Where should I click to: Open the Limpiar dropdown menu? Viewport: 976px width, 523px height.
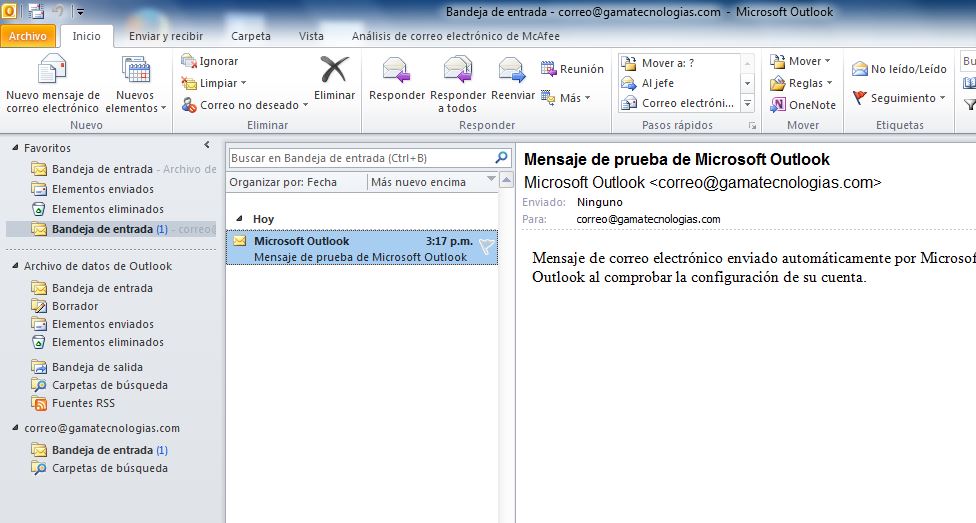pyautogui.click(x=243, y=83)
